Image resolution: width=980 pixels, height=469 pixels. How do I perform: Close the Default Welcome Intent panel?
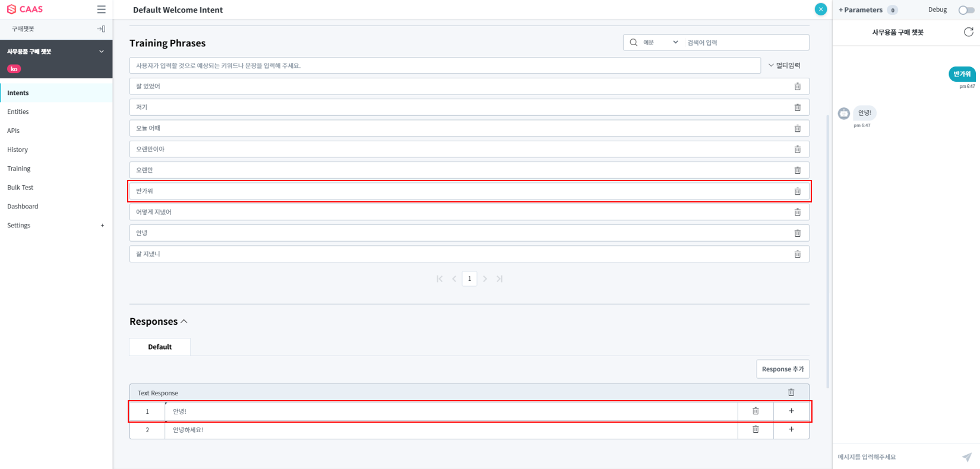(x=820, y=9)
